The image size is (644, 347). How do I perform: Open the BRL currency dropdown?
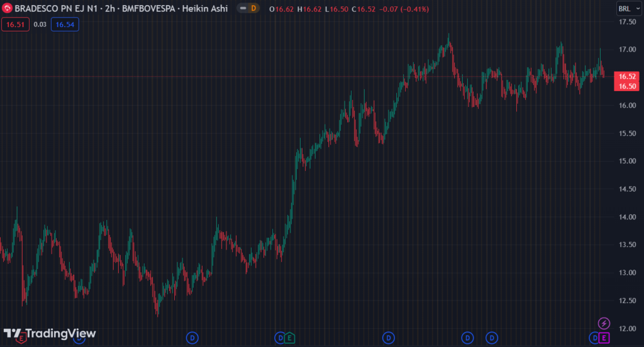tap(629, 9)
